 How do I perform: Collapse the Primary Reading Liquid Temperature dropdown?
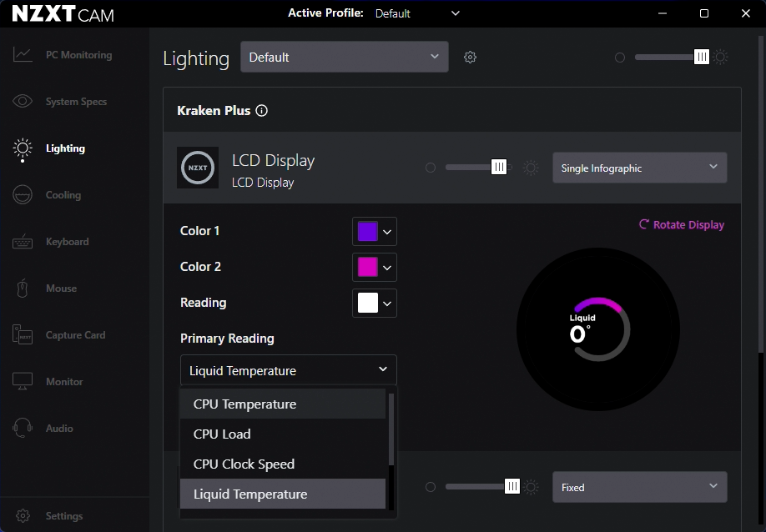coord(288,370)
